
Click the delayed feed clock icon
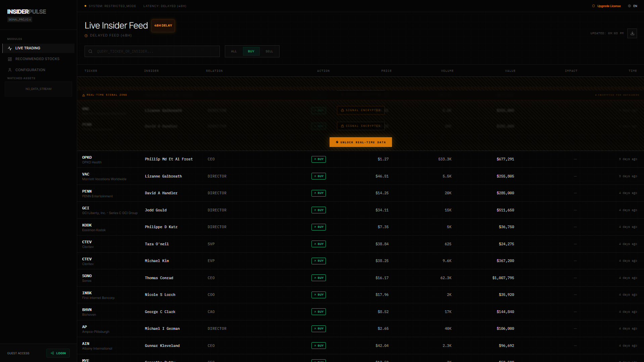[x=86, y=36]
